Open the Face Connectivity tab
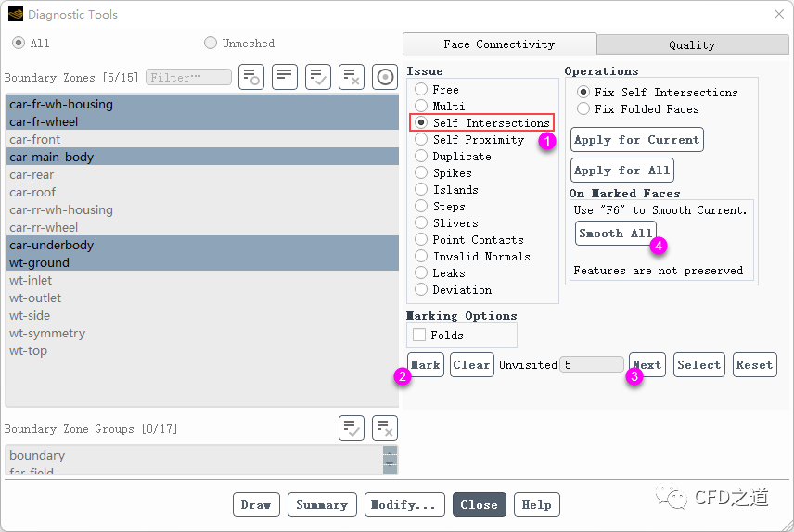Image resolution: width=794 pixels, height=532 pixels. coord(499,44)
